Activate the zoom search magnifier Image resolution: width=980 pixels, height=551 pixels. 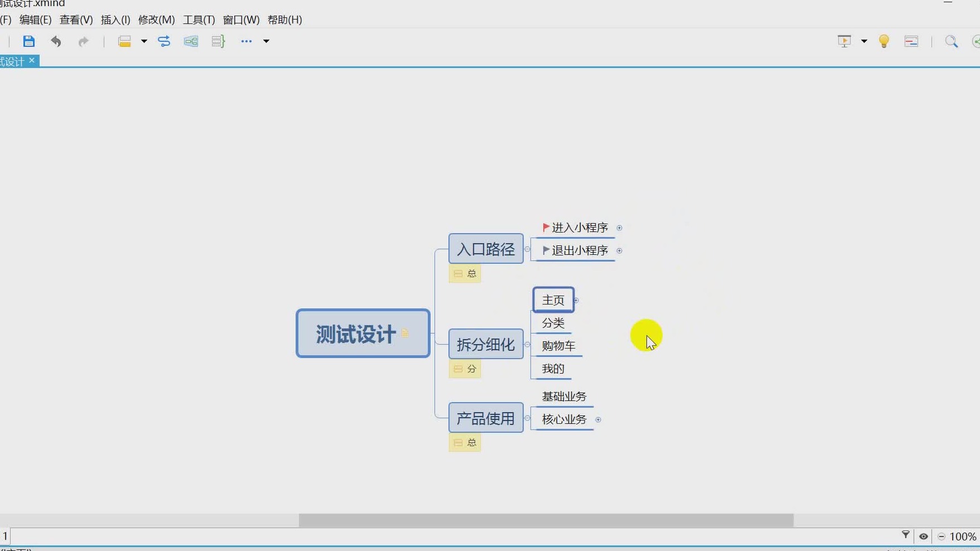click(952, 41)
